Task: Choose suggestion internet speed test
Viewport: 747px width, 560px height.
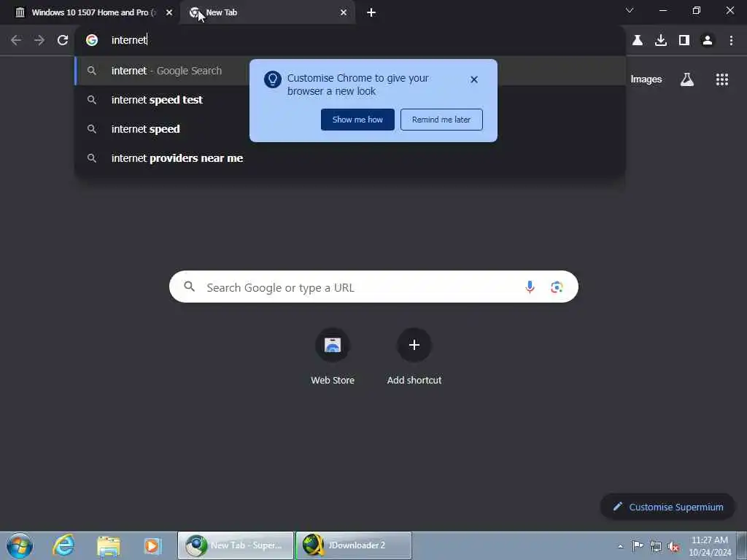Action: click(350, 100)
